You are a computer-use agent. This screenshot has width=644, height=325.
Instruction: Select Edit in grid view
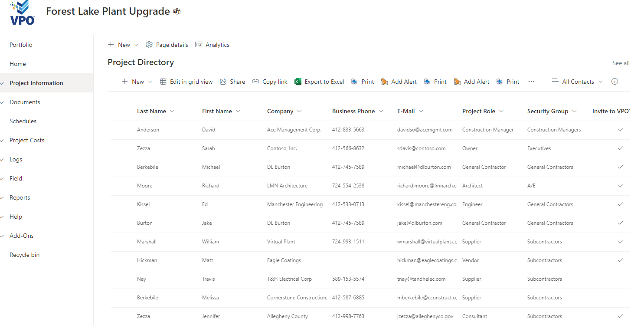(186, 82)
